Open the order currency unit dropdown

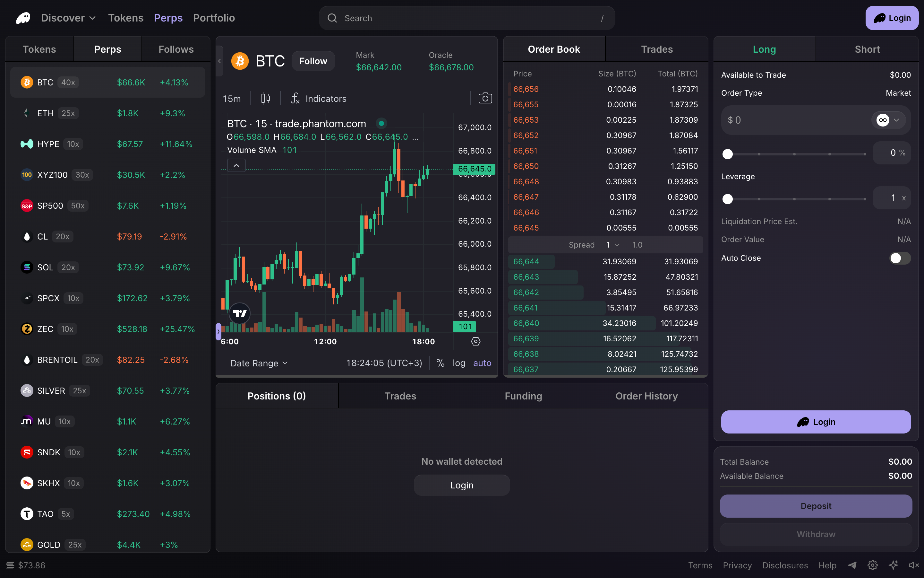click(x=888, y=120)
